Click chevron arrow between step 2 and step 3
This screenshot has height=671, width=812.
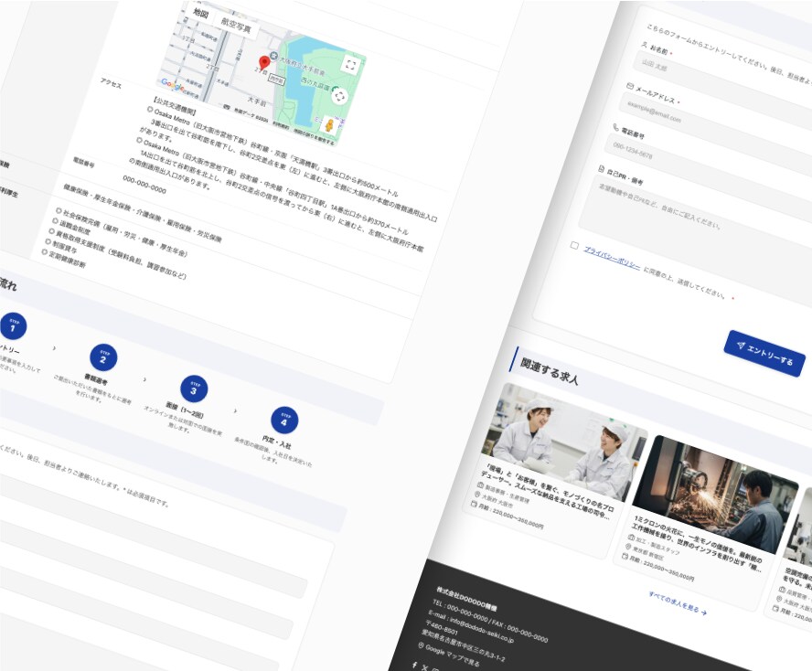[x=144, y=379]
